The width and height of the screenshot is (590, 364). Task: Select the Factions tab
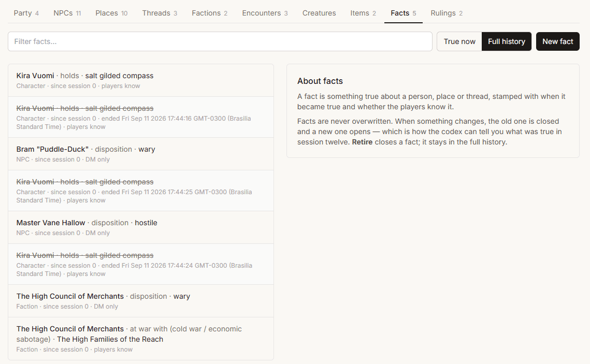click(x=210, y=13)
